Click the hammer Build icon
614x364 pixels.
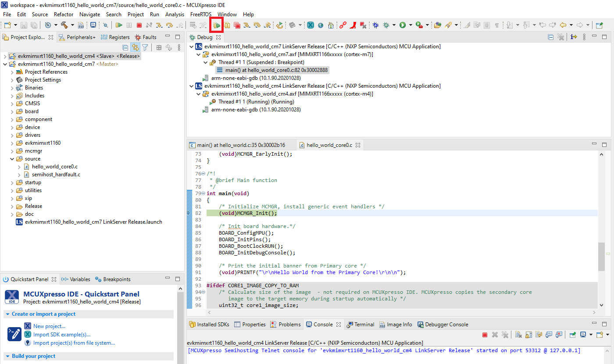coord(64,25)
